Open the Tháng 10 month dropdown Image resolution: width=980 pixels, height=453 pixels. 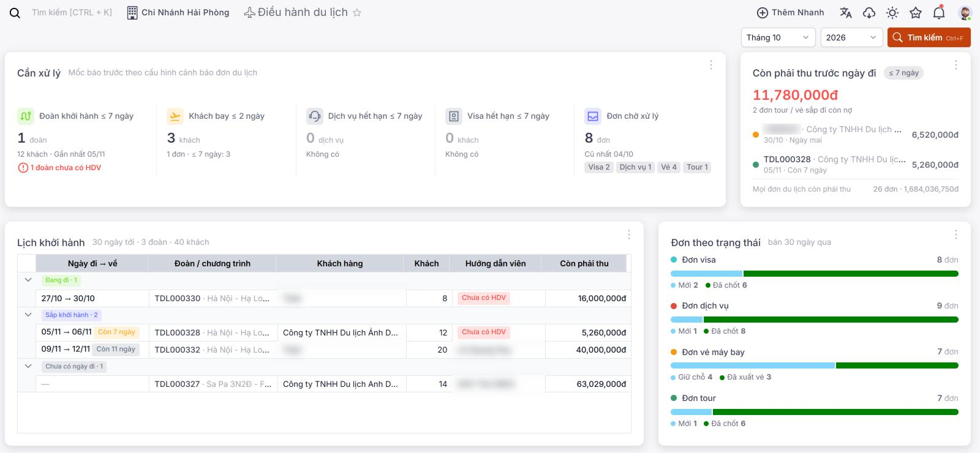coord(778,37)
